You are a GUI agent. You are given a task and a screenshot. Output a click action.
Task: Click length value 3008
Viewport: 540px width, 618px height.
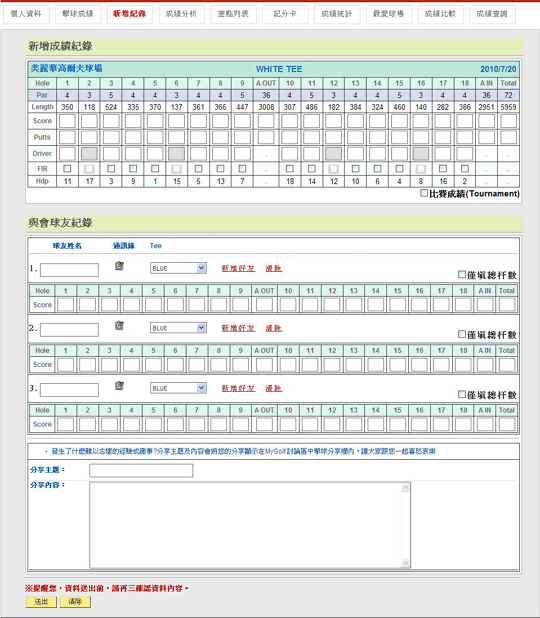point(266,107)
